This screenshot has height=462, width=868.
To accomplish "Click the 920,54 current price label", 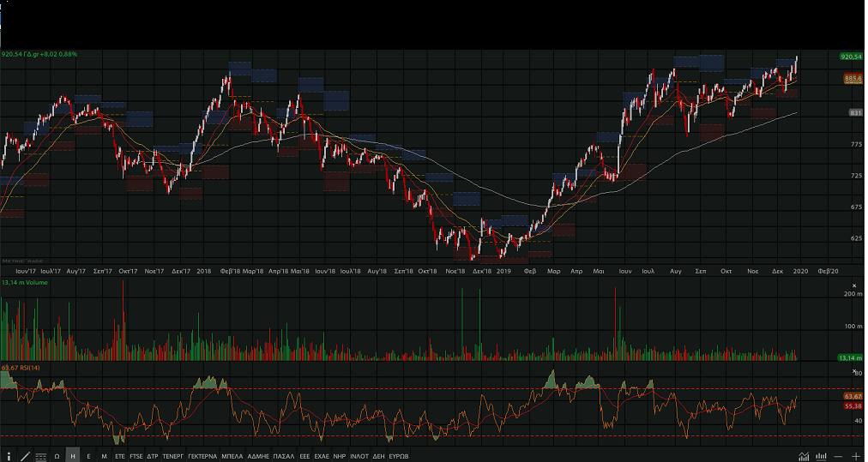I will (x=851, y=57).
